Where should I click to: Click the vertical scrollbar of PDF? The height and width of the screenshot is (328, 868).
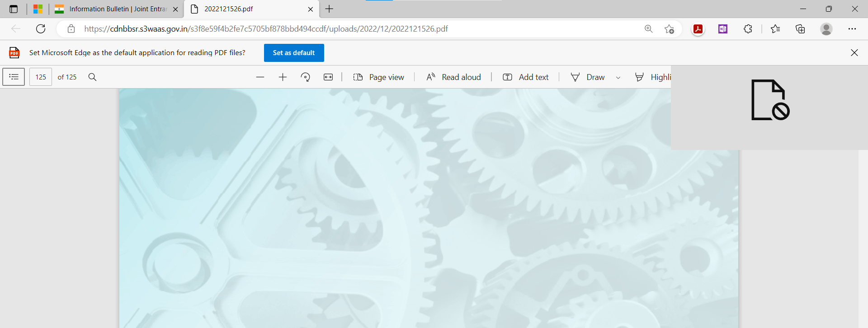[863, 239]
